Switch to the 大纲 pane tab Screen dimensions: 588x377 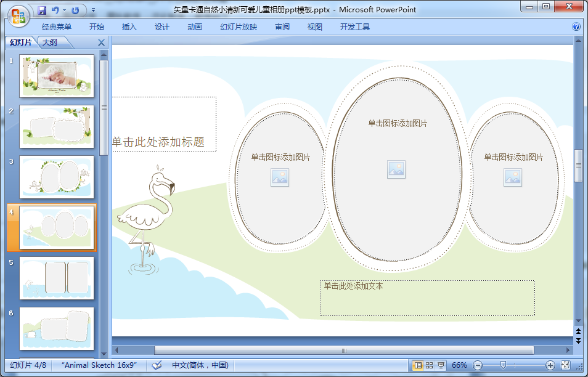(50, 43)
